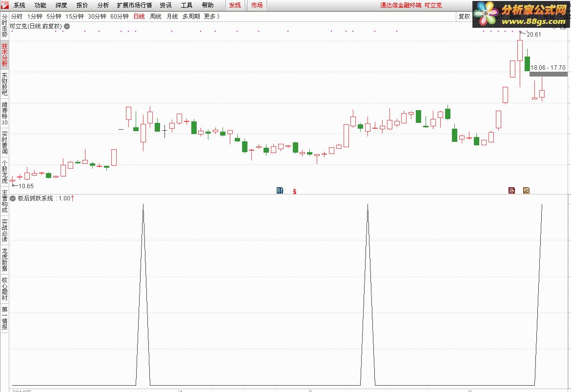This screenshot has height=392, width=571.
Task: Open 分时走势 sidebar tab
Action: coord(4,25)
